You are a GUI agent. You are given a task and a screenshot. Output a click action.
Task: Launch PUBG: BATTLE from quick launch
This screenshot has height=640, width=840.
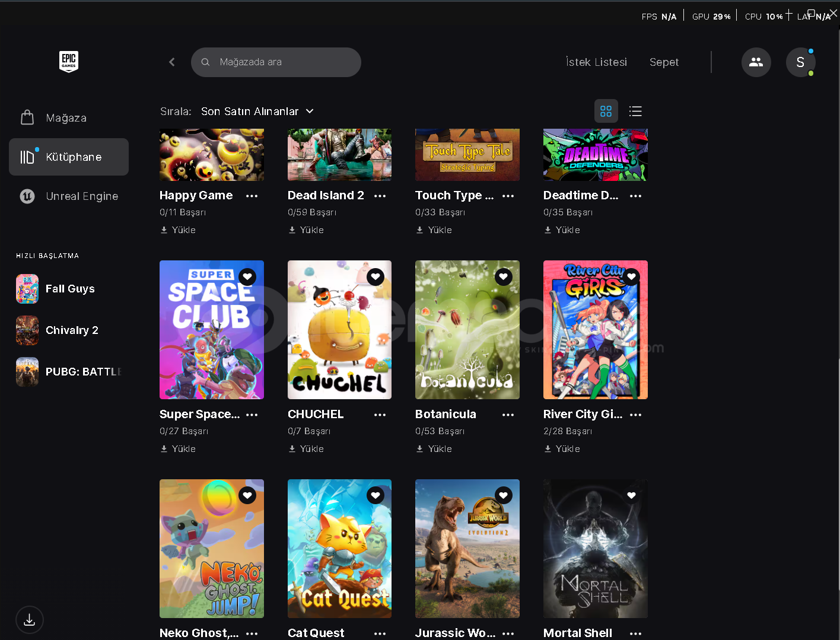69,372
